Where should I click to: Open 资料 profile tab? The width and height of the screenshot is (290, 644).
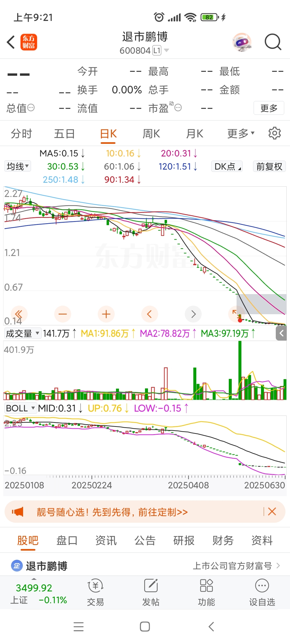(x=262, y=540)
